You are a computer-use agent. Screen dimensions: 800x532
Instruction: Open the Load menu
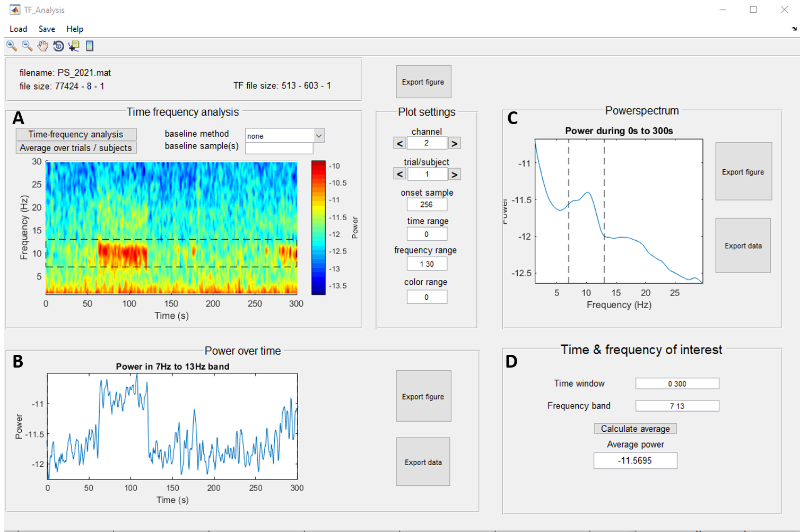19,29
